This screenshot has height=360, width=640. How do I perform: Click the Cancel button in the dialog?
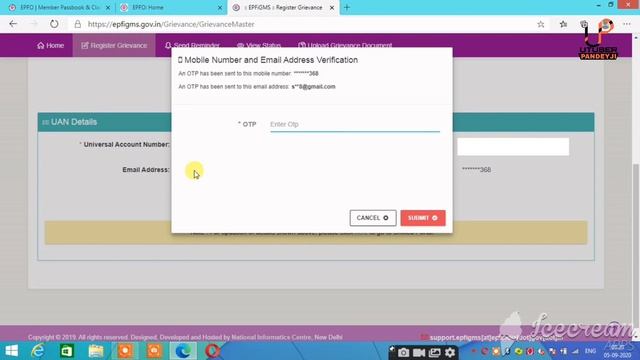point(373,218)
